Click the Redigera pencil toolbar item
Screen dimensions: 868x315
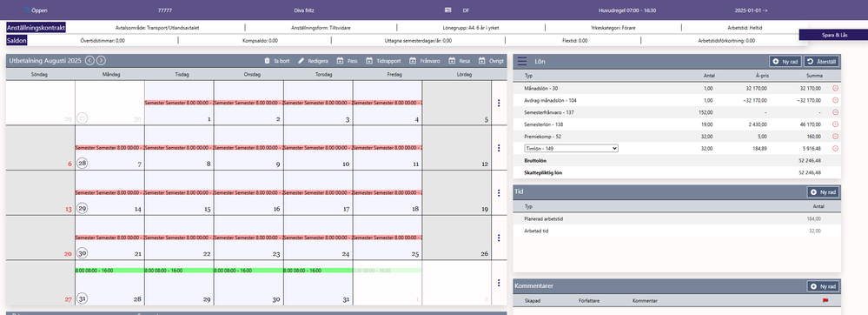point(314,61)
